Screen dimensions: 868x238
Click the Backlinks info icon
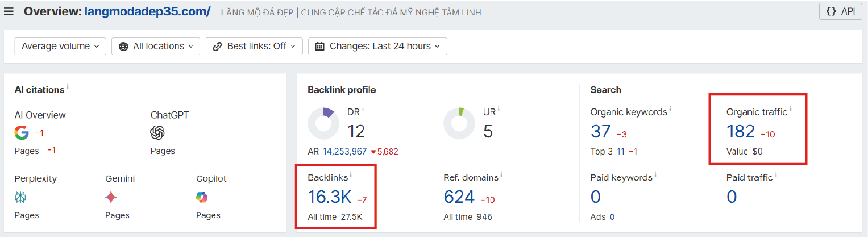(350, 175)
